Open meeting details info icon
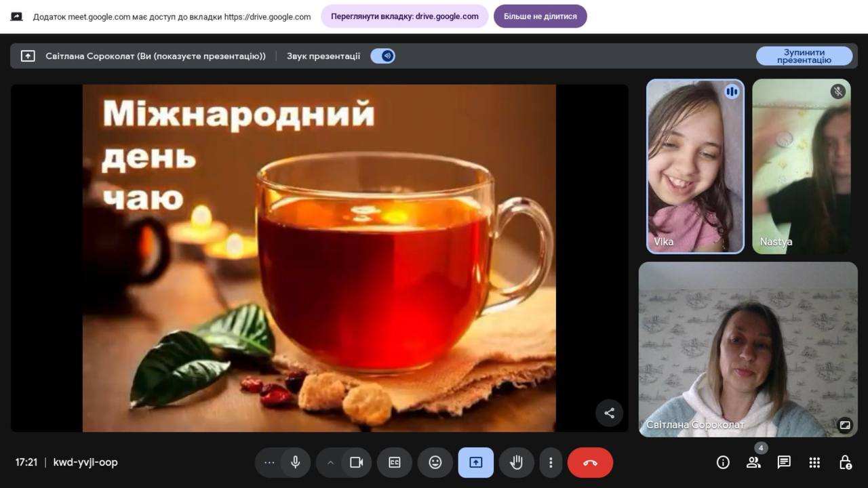The image size is (868, 488). [723, 462]
